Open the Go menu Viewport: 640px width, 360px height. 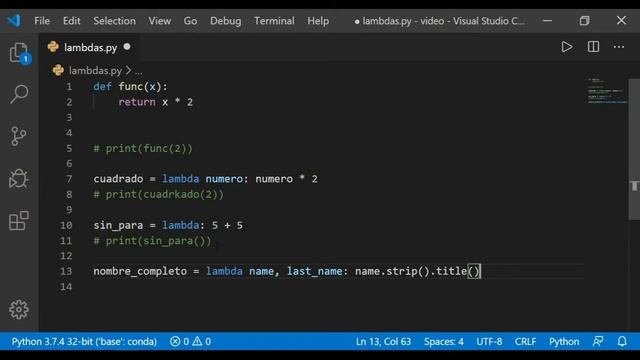[190, 21]
